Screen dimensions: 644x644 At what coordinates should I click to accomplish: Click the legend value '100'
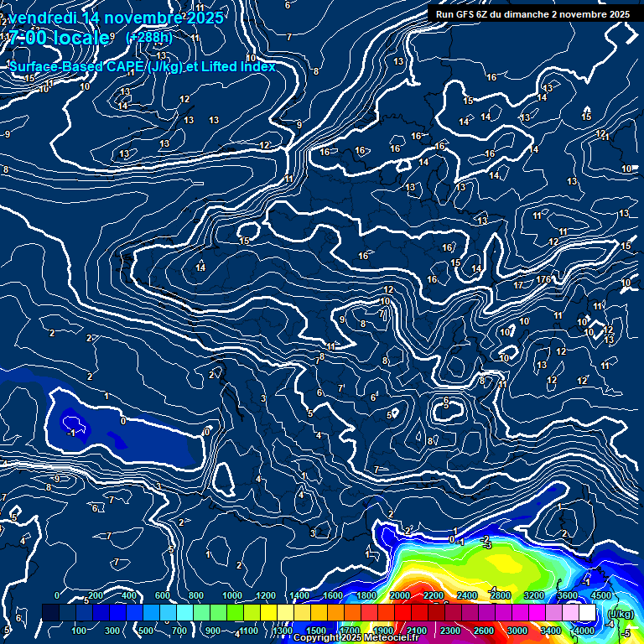[79, 631]
